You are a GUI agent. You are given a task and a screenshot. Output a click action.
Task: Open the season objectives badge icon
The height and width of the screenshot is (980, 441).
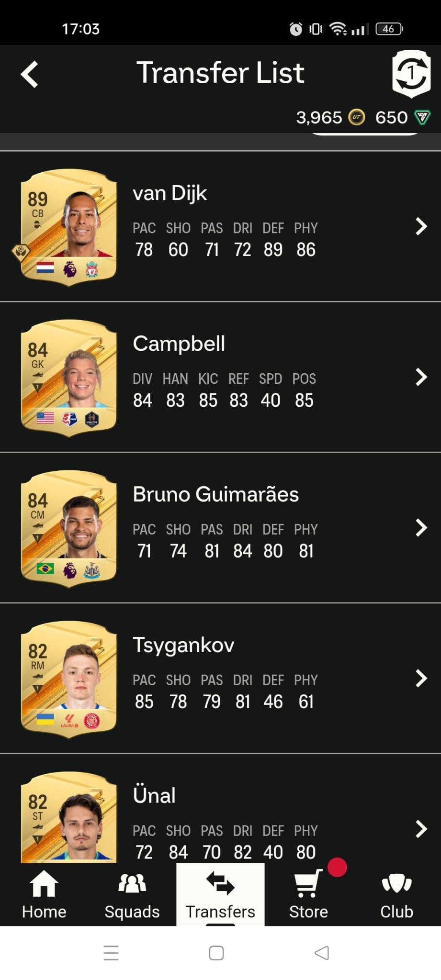coord(411,74)
